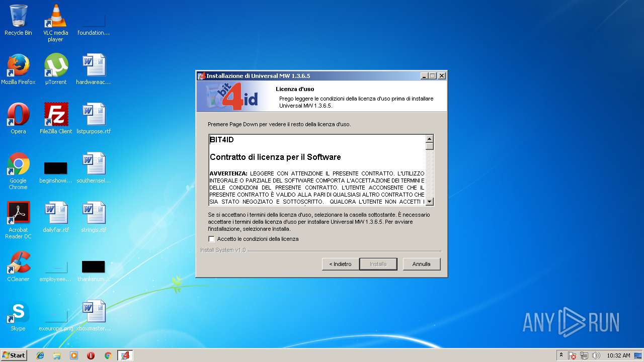The image size is (644, 362).
Task: Launch FileZilla Client shortcut
Action: coord(56,119)
